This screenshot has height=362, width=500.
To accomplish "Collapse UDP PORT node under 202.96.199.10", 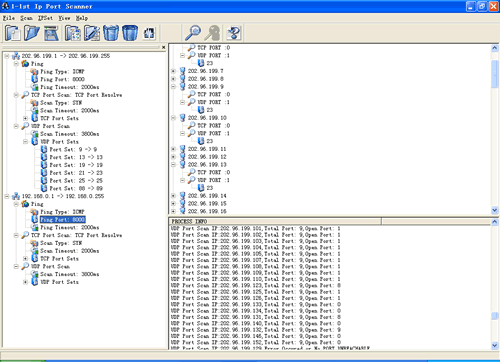I will (x=183, y=133).
